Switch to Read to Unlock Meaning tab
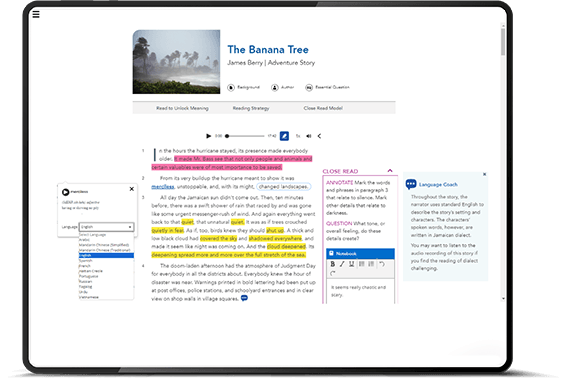Viewport: 563px width, 378px height. click(182, 108)
